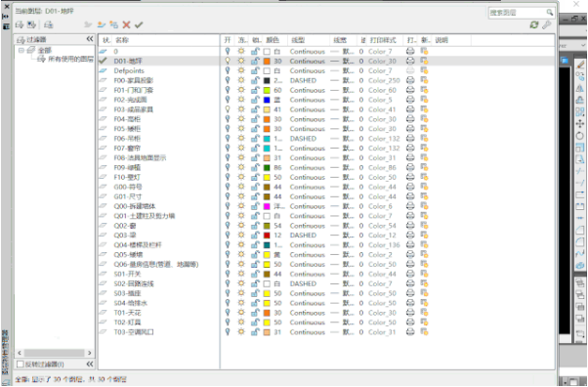Open linetype Continuous for layer F01
The image size is (588, 387).
point(307,90)
